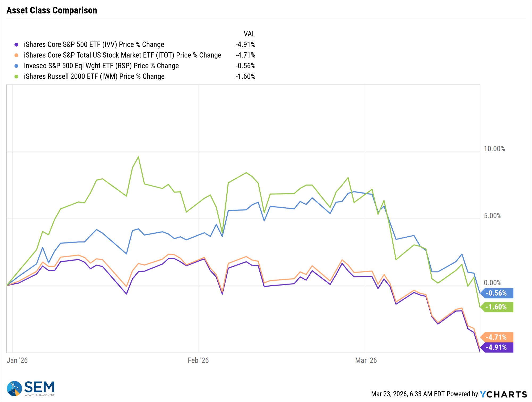The width and height of the screenshot is (532, 402).
Task: Click the SEM globe logo icon
Action: [14, 388]
